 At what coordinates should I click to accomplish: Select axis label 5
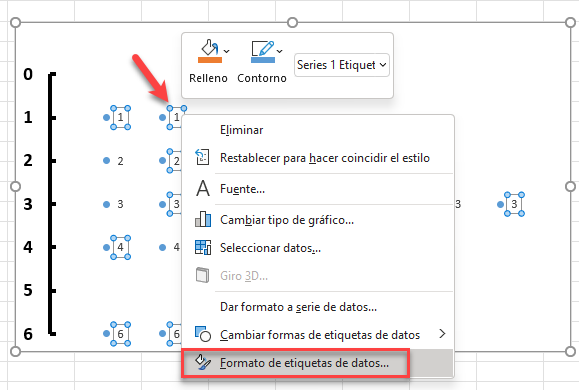(x=28, y=290)
